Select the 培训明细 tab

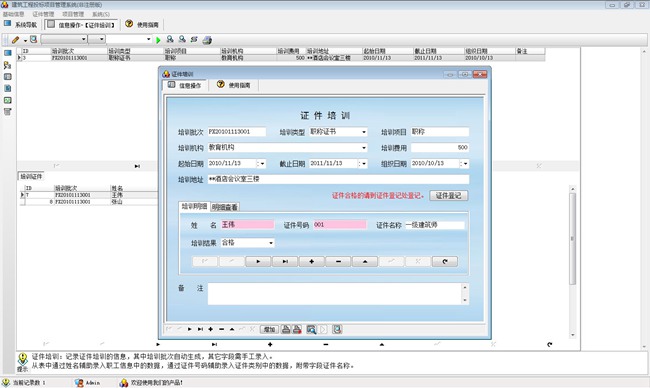click(x=194, y=206)
